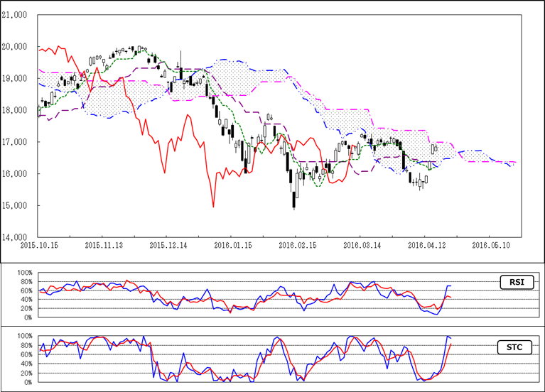
Task: Click the 100% label in RSI panel
Action: point(24,273)
